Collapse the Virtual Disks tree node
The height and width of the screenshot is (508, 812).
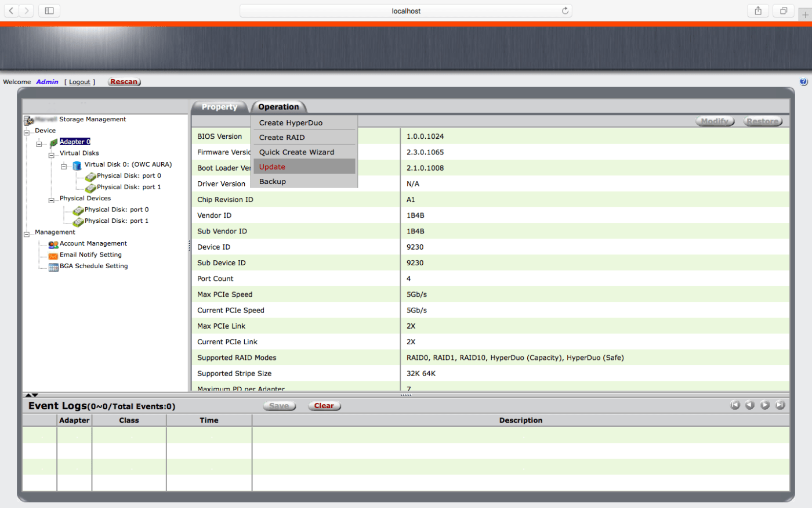coord(51,155)
